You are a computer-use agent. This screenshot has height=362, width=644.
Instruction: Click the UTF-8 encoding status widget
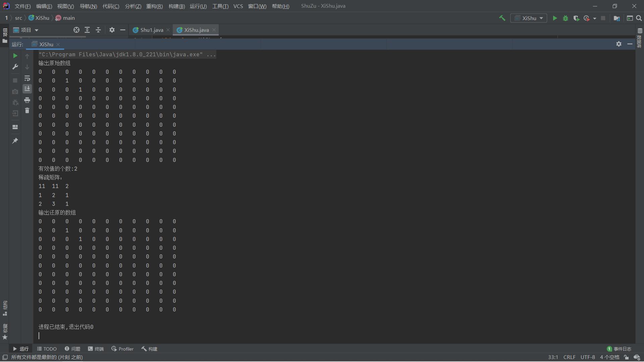point(588,357)
